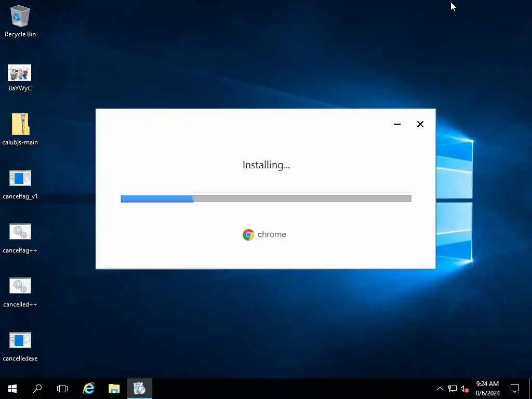Minimize the Chrome installer window
This screenshot has height=399, width=532.
point(397,124)
